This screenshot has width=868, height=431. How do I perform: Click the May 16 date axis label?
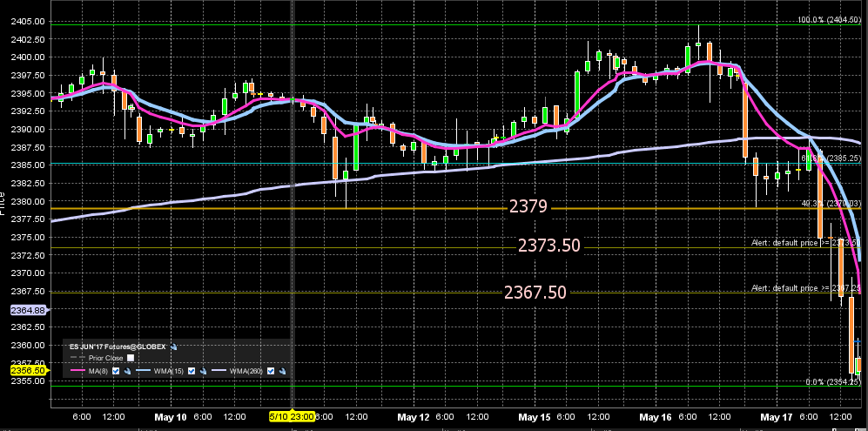tap(657, 416)
